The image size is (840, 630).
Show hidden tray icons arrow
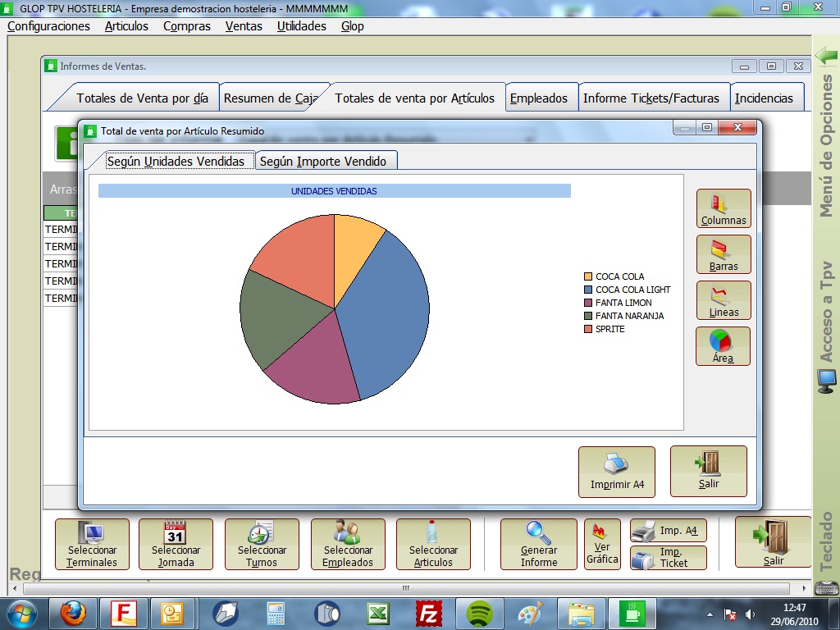(x=710, y=614)
